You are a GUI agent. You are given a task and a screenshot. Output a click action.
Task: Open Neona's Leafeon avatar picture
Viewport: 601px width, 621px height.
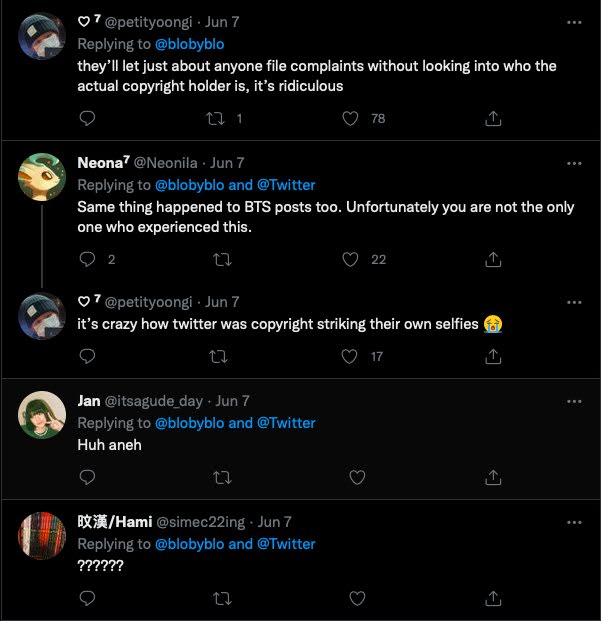point(42,177)
